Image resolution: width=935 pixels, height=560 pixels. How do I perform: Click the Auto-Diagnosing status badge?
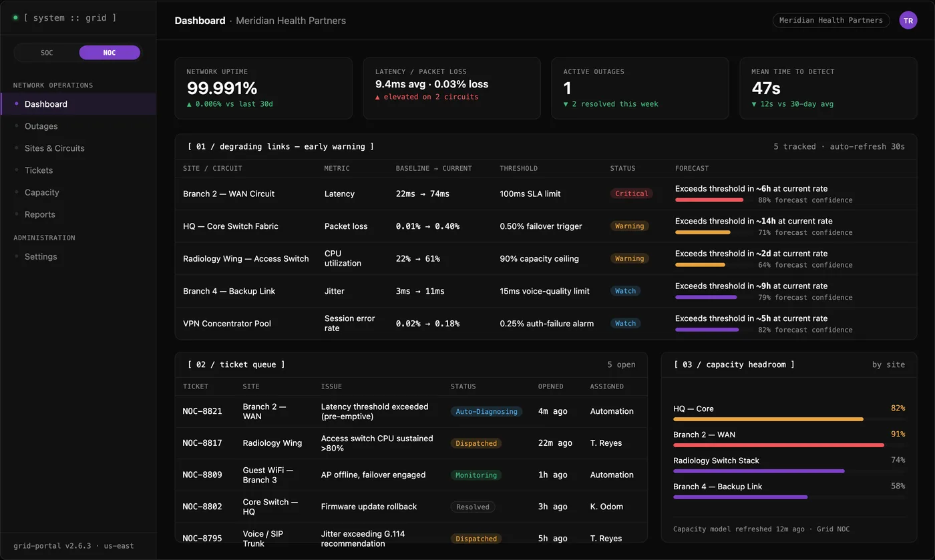[x=486, y=412]
